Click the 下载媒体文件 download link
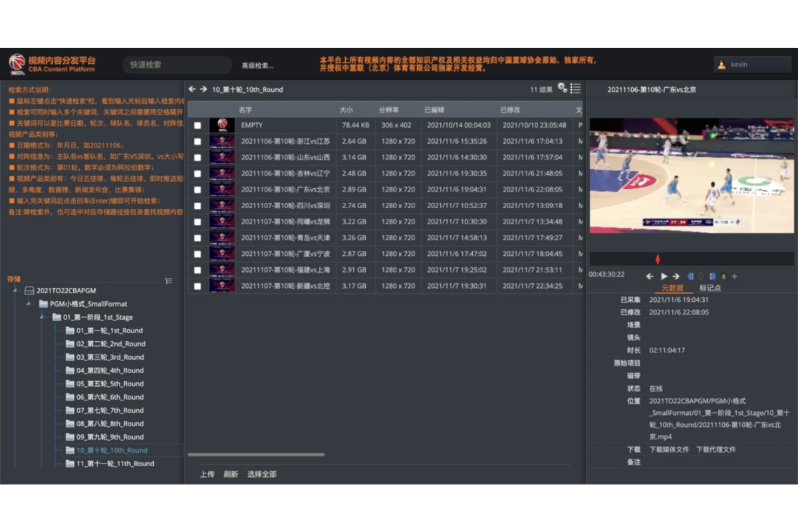This screenshot has height=532, width=798. [x=669, y=450]
